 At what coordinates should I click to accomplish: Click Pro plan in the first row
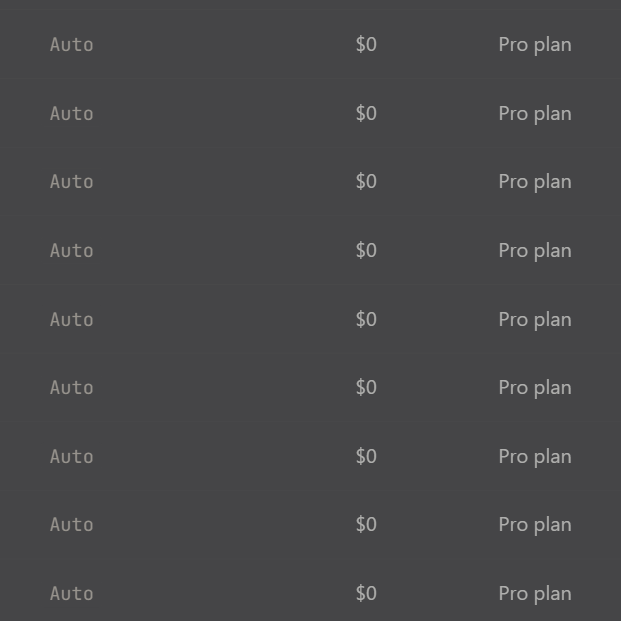coord(535,45)
